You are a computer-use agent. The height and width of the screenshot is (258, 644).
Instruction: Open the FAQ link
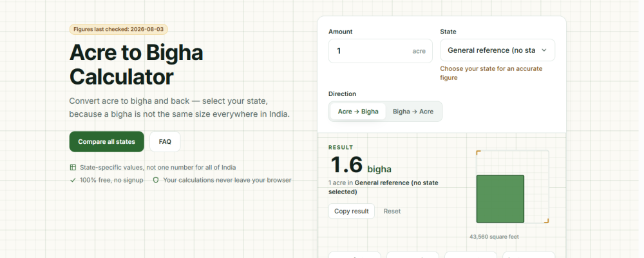click(165, 141)
